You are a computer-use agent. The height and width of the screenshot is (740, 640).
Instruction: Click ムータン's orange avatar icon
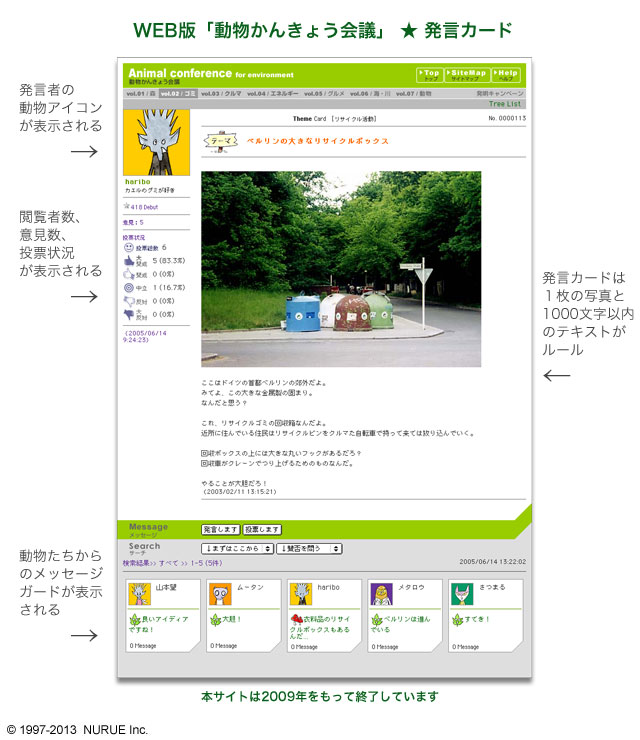point(220,594)
